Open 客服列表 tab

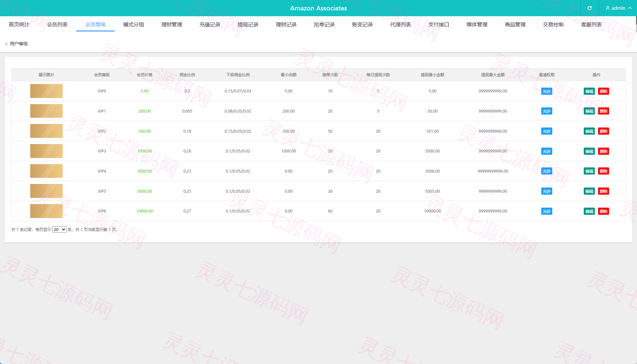tap(592, 24)
